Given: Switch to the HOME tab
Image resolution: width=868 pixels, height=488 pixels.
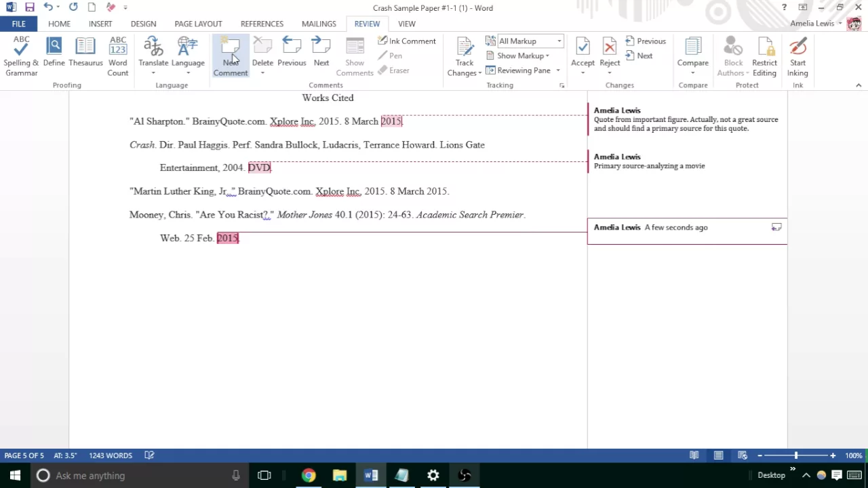Looking at the screenshot, I should tap(59, 24).
